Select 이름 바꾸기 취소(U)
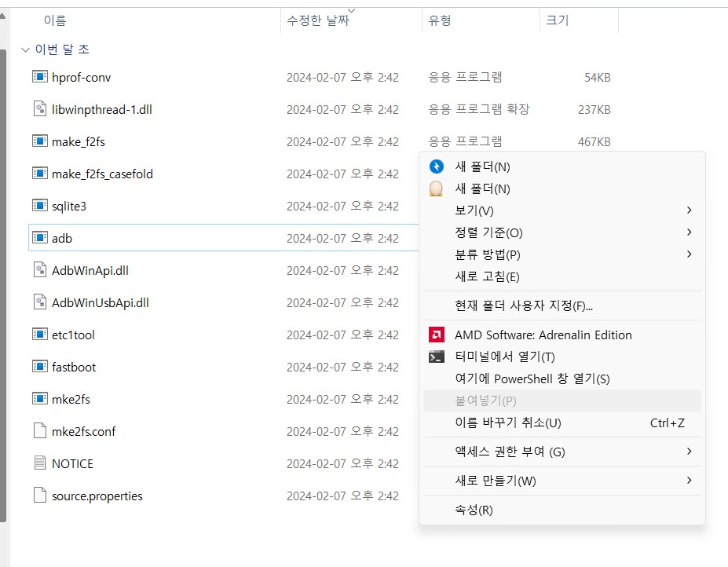 [x=562, y=423]
